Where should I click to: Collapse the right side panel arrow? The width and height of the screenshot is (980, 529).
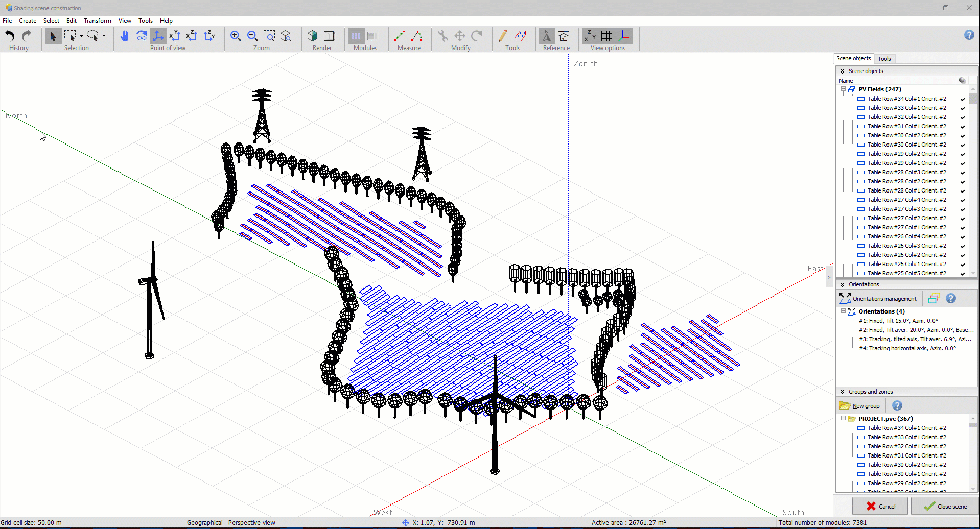click(x=829, y=277)
